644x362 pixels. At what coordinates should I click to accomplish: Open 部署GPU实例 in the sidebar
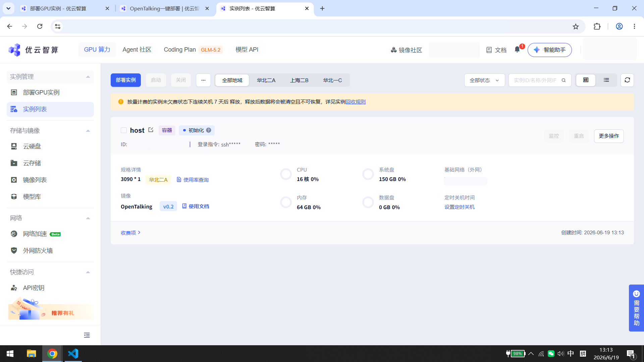(41, 93)
